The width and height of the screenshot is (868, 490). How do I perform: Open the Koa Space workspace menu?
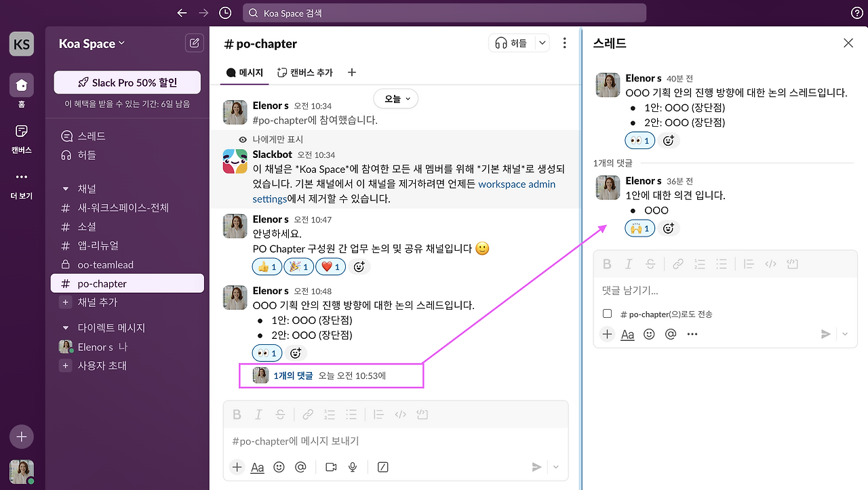(90, 43)
